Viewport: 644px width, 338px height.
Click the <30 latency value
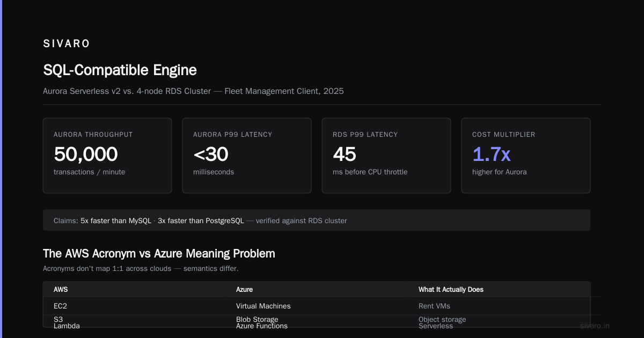coord(211,155)
